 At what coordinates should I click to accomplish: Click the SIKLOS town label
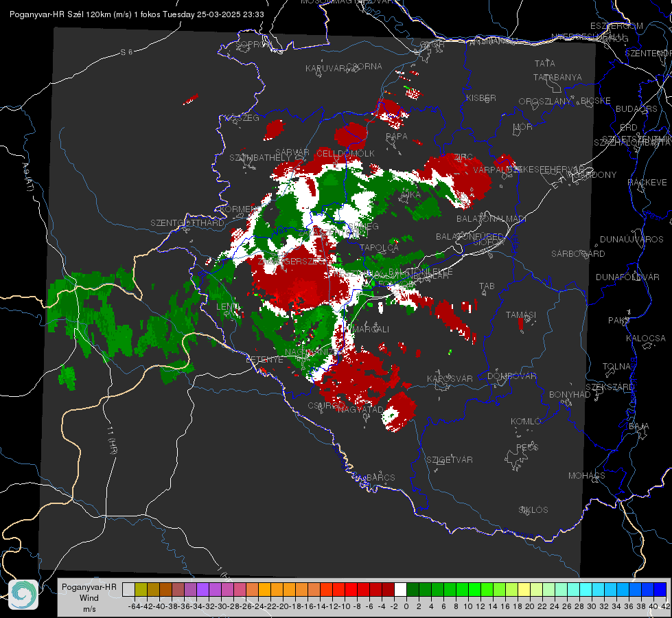(x=533, y=510)
